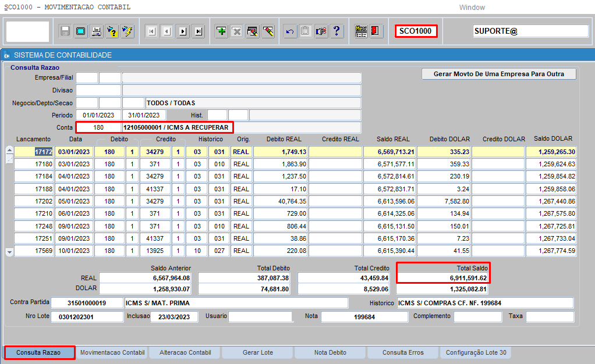Screen dimensions: 595x364
Task: Switch to the Gerar Lote tab
Action: click(x=258, y=352)
